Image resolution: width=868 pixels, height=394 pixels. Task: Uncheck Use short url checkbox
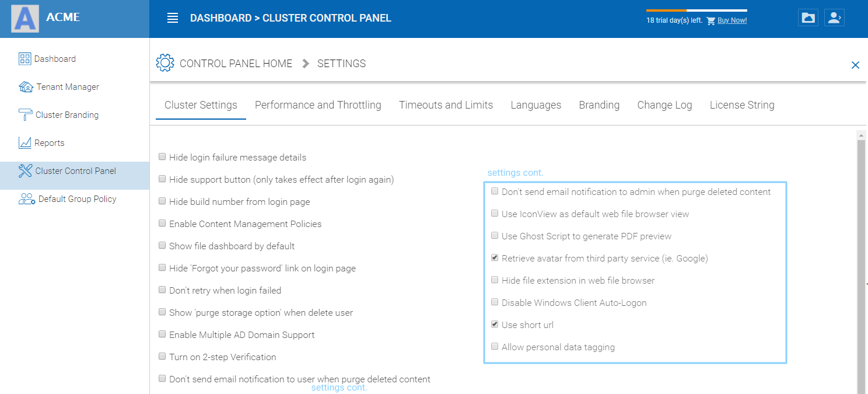pos(495,324)
